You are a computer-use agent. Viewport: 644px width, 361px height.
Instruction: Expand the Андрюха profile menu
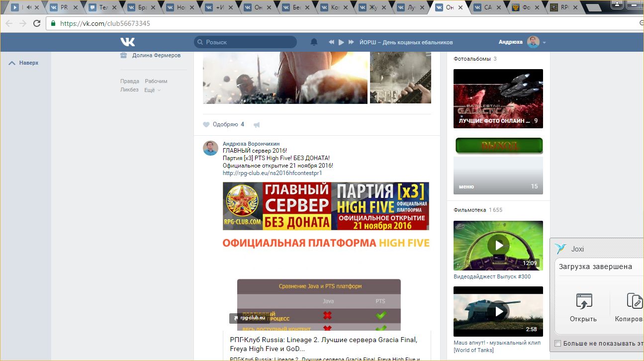pos(544,43)
